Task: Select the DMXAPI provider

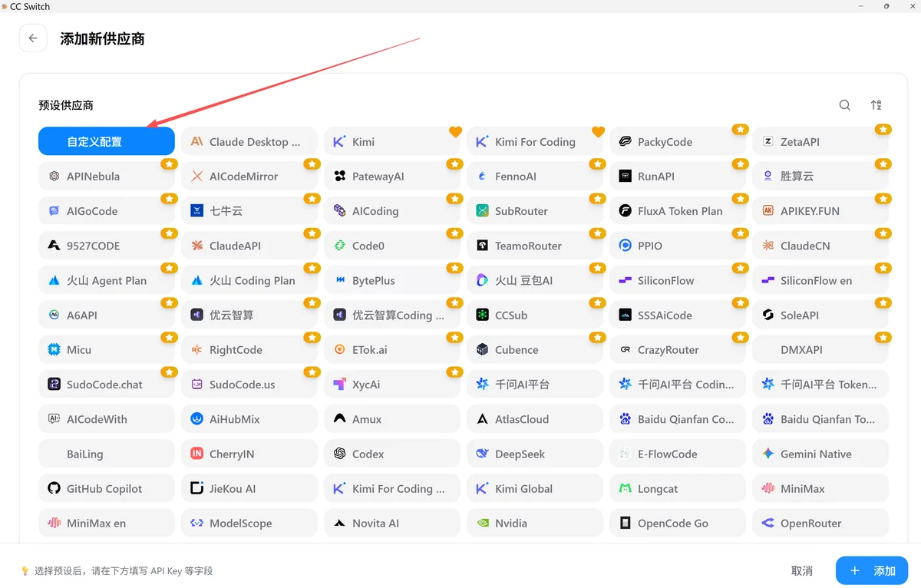Action: pyautogui.click(x=820, y=349)
